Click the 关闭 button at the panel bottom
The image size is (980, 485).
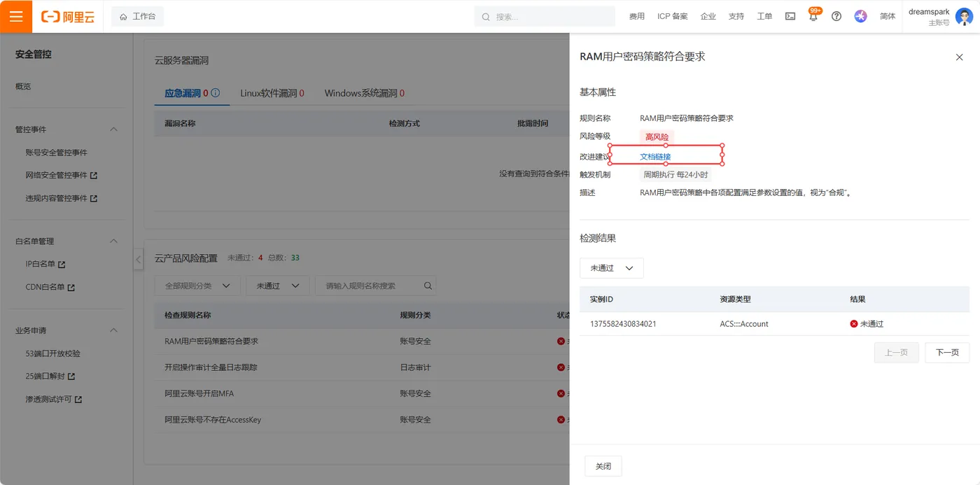pyautogui.click(x=603, y=466)
